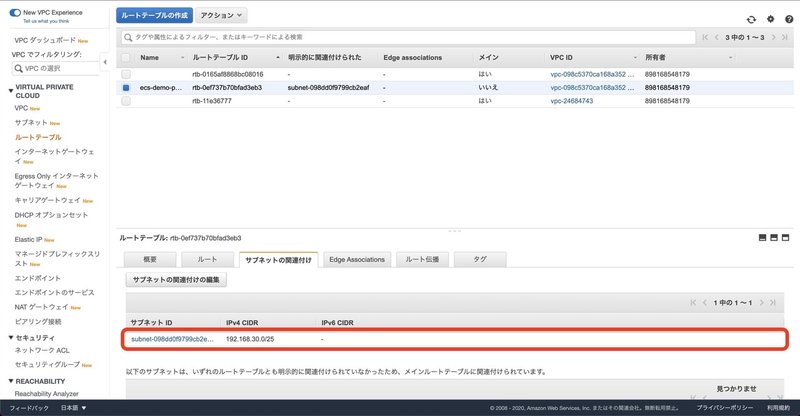
Task: Go to previous page of route tables list
Action: 716,37
